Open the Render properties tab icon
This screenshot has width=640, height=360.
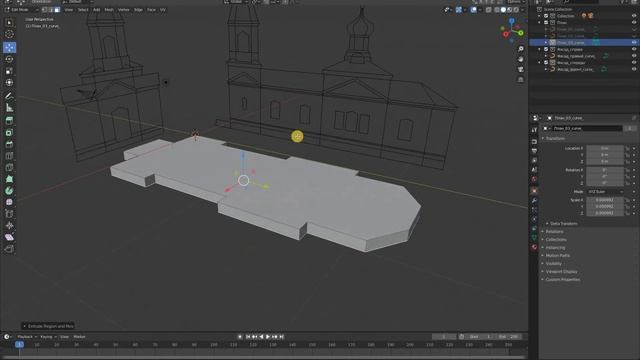pyautogui.click(x=534, y=141)
